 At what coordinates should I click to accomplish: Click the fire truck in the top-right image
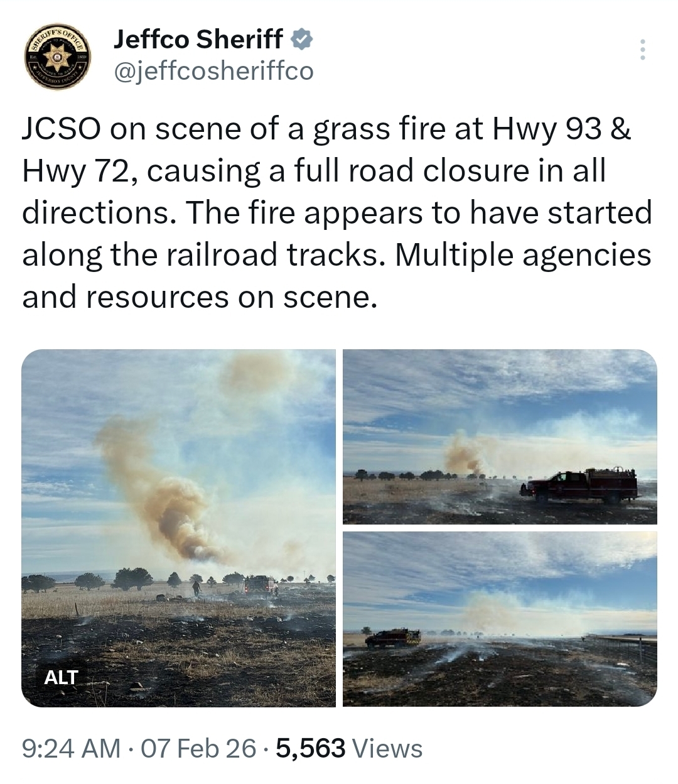(x=578, y=485)
